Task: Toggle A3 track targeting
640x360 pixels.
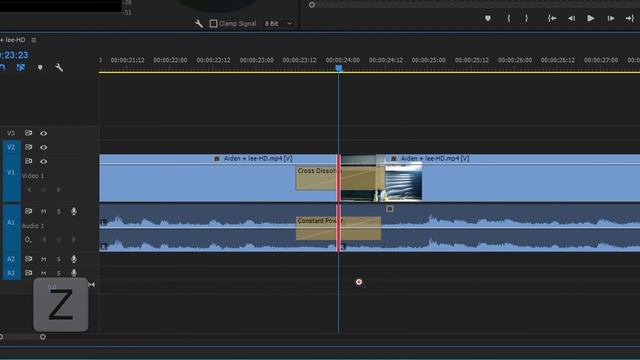Action: [x=11, y=273]
